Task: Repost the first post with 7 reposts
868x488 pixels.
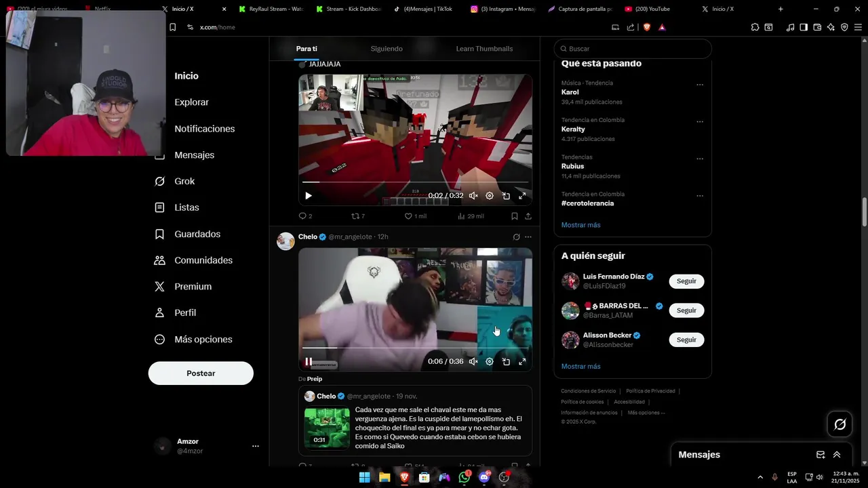Action: 358,216
